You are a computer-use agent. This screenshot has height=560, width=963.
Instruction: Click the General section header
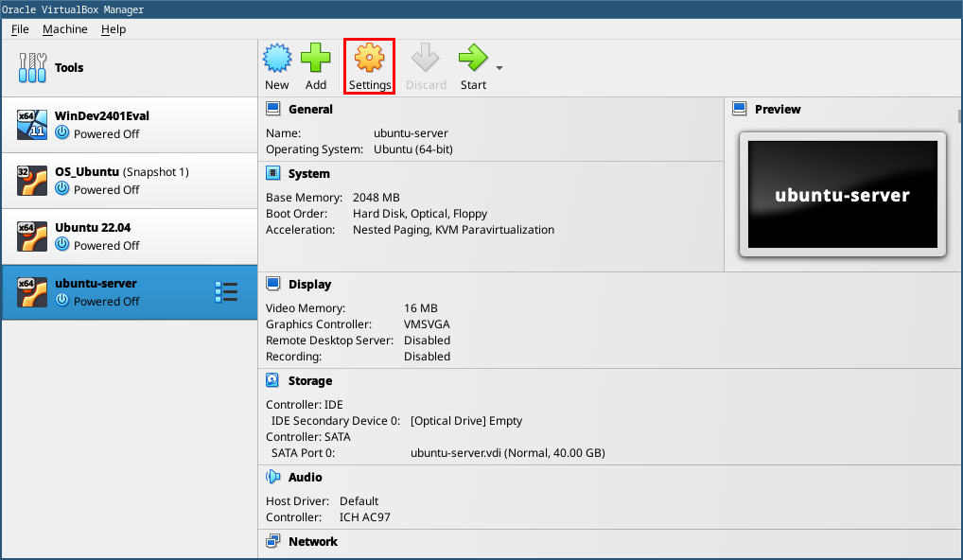310,110
